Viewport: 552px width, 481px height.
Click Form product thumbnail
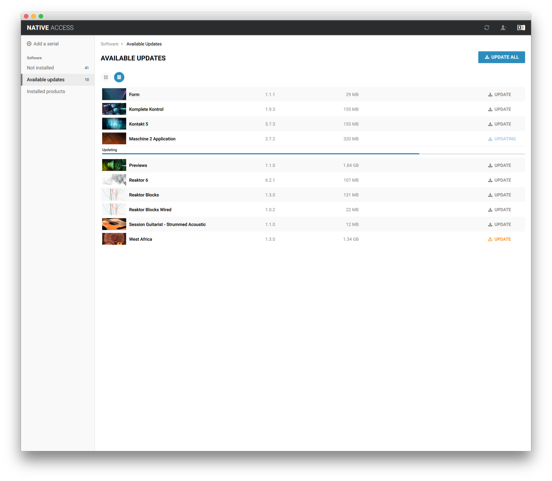tap(114, 94)
